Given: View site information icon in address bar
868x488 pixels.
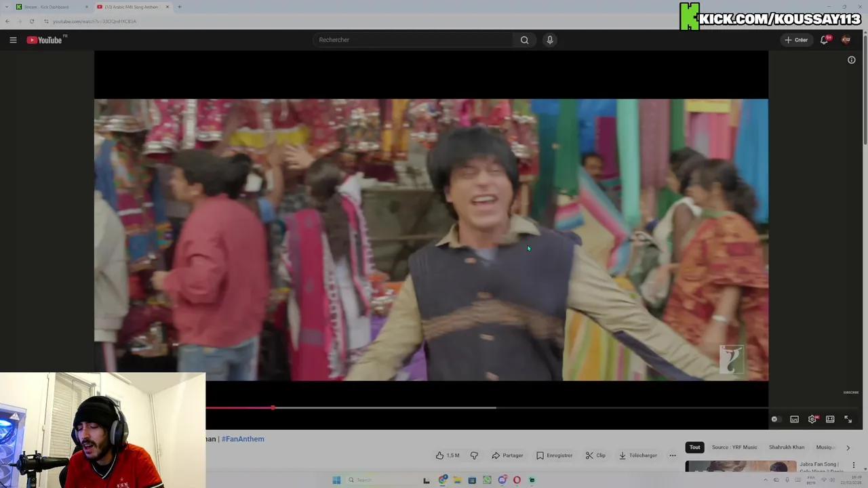Looking at the screenshot, I should 46,21.
